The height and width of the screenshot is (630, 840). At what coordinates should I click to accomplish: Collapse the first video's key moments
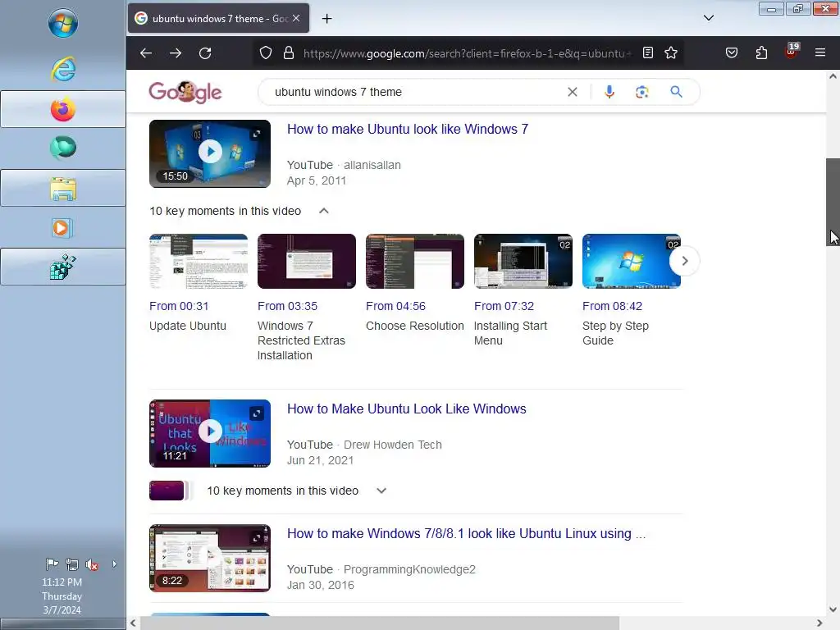click(323, 211)
